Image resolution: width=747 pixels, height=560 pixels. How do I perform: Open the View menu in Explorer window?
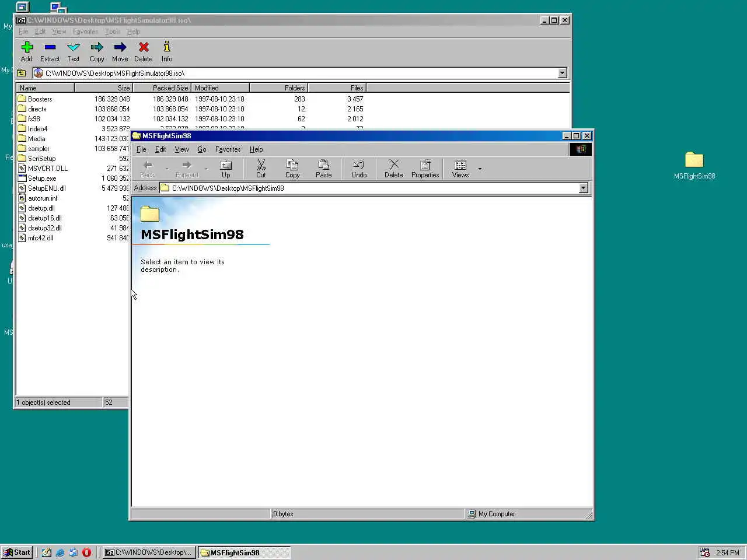181,149
